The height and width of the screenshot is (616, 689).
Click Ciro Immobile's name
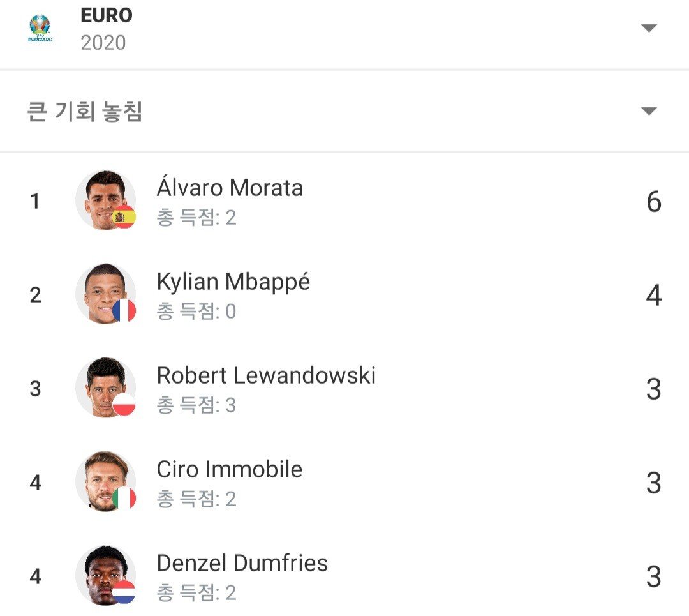pyautogui.click(x=230, y=470)
